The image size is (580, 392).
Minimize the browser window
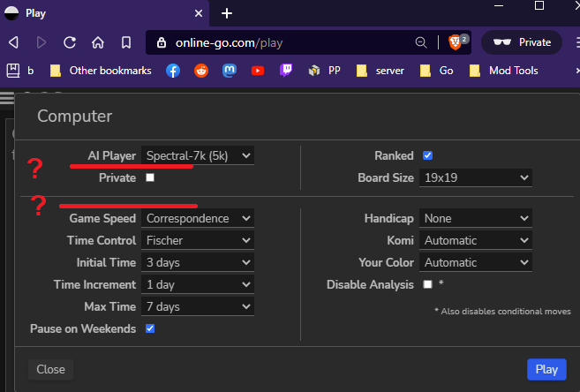(x=499, y=5)
